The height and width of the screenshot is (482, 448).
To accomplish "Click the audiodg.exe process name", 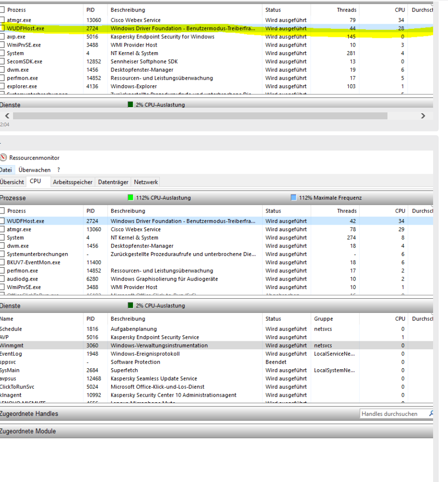I will pos(22,279).
